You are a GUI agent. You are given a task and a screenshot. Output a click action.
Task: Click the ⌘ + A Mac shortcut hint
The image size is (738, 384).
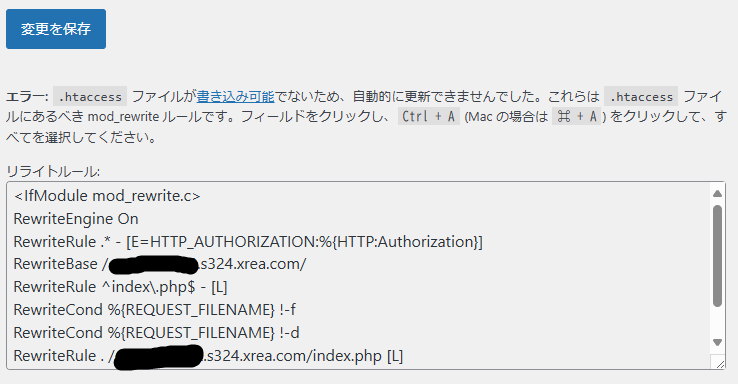(577, 116)
